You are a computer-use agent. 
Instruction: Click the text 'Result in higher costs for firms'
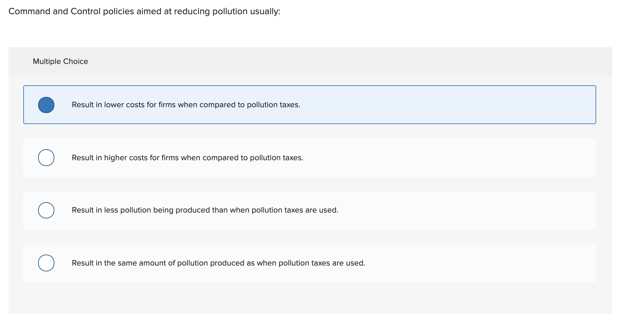pos(188,158)
